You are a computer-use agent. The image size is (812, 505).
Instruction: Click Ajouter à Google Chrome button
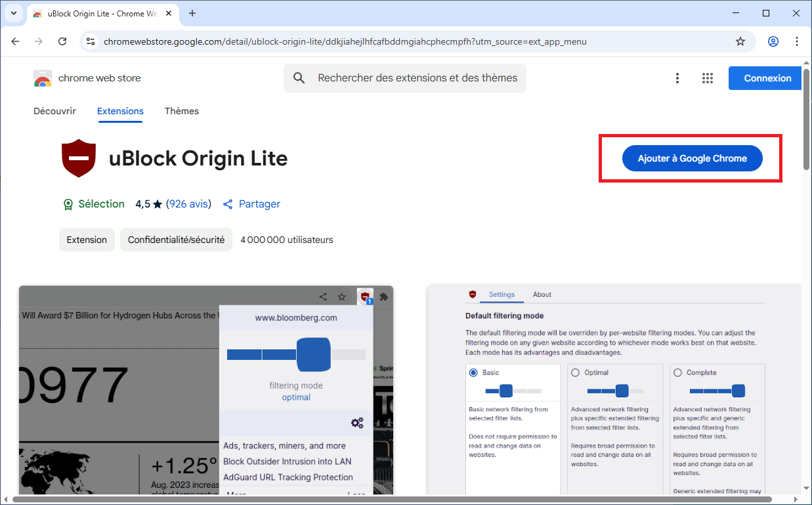pos(692,158)
